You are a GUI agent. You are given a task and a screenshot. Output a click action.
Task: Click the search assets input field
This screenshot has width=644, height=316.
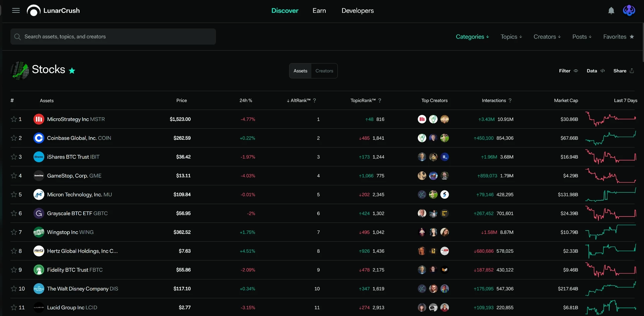(x=113, y=37)
